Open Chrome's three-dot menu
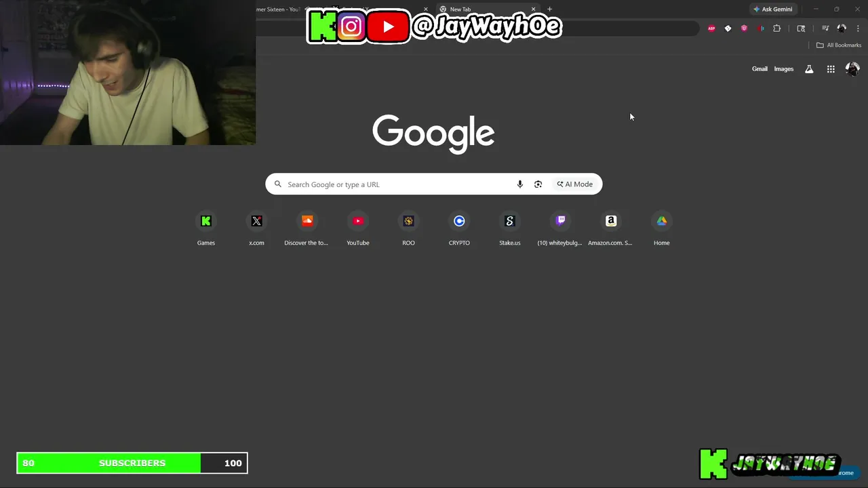 pos(858,28)
